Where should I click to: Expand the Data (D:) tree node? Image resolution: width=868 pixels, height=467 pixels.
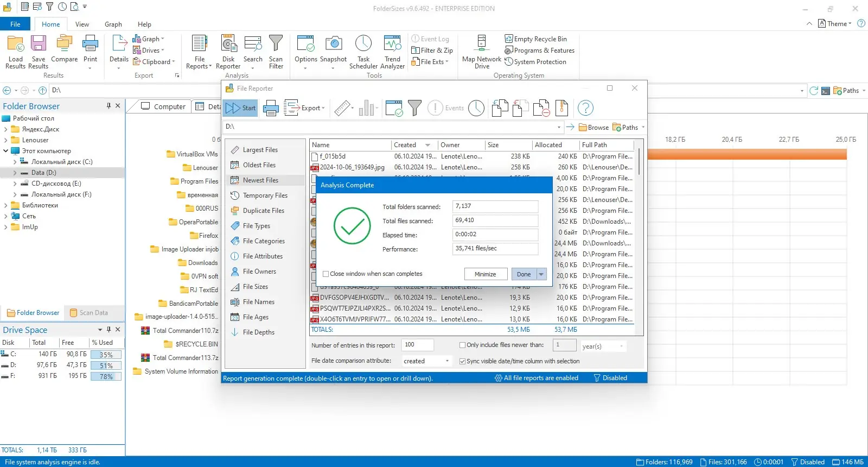tap(15, 173)
